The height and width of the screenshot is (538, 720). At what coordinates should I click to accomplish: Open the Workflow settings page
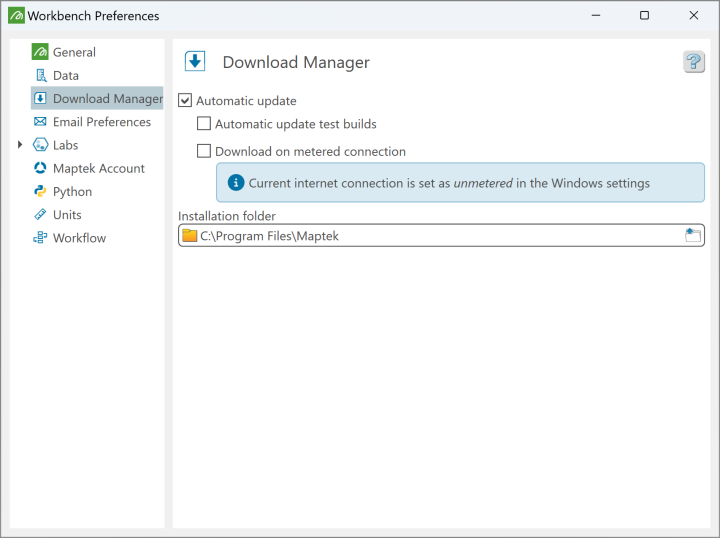coord(79,238)
